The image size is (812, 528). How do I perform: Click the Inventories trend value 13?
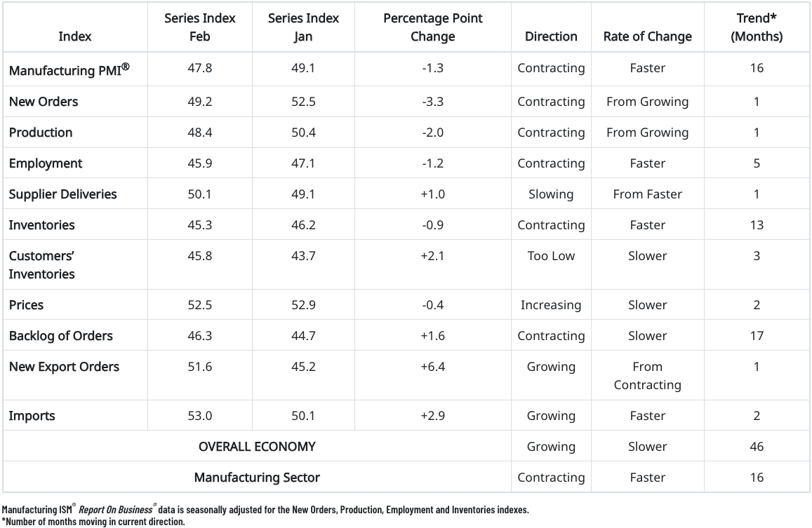[756, 225]
